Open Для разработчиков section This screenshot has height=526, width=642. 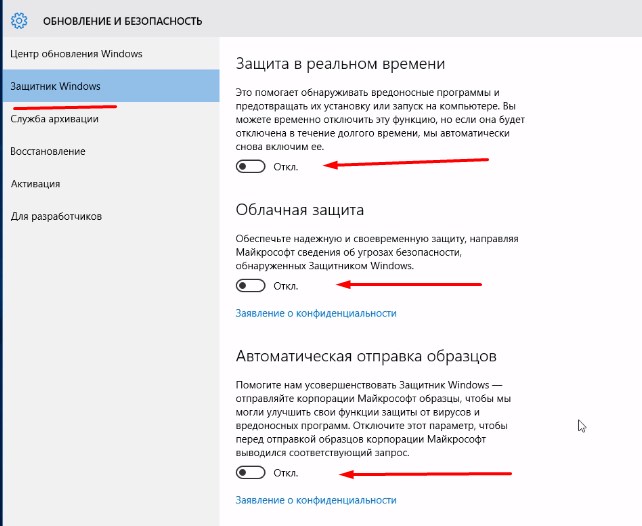tap(111, 216)
